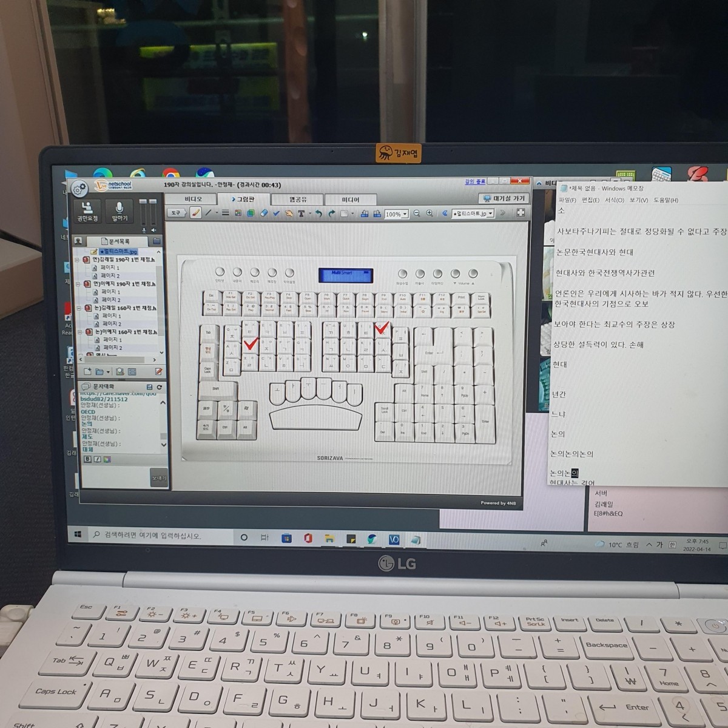Click the 대기실 가기 button
The image size is (728, 728).
coord(504,198)
